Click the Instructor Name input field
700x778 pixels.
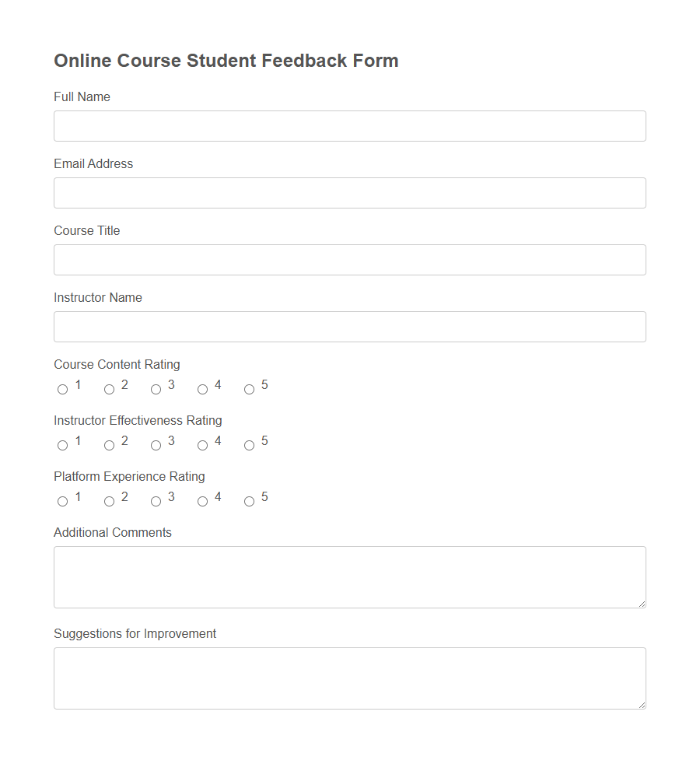coord(349,326)
